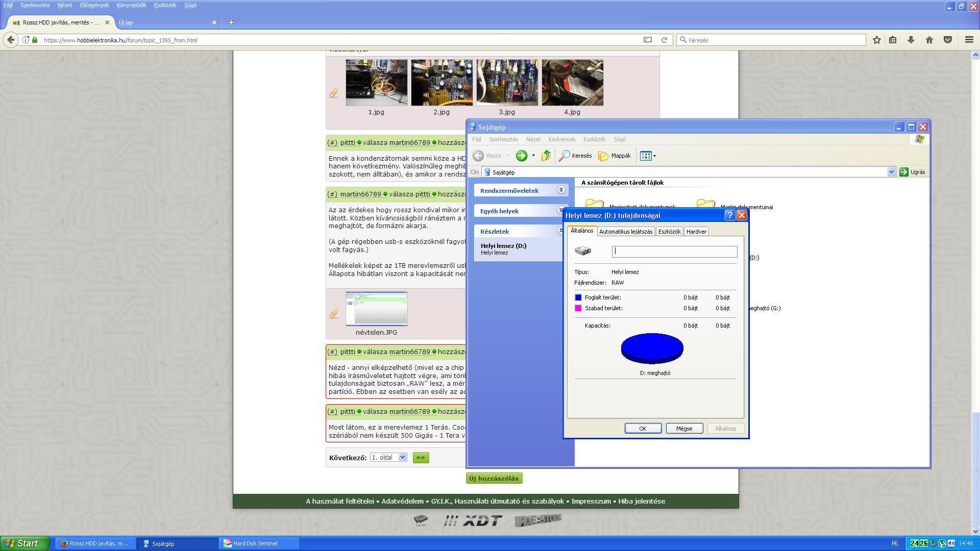Open Pocket icon in Firefox toolbar

[947, 40]
